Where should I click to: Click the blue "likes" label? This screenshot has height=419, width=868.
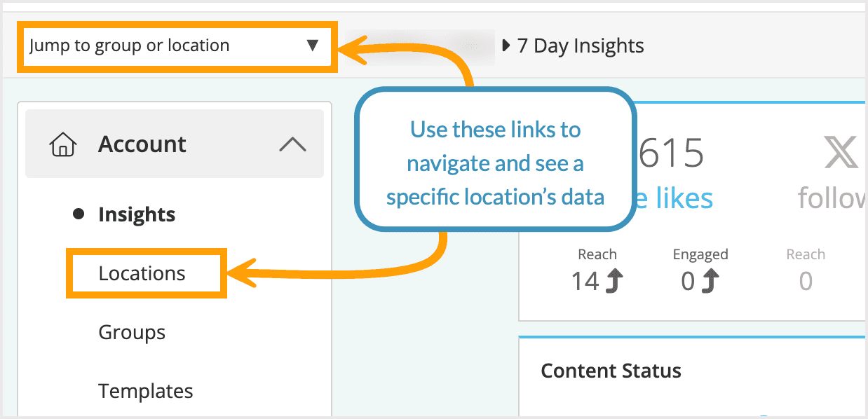coord(679,199)
